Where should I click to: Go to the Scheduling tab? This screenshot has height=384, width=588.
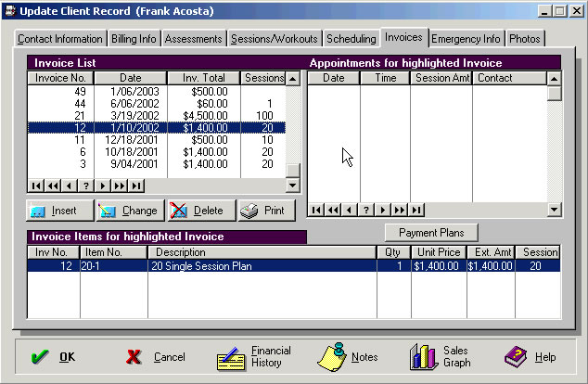[352, 39]
